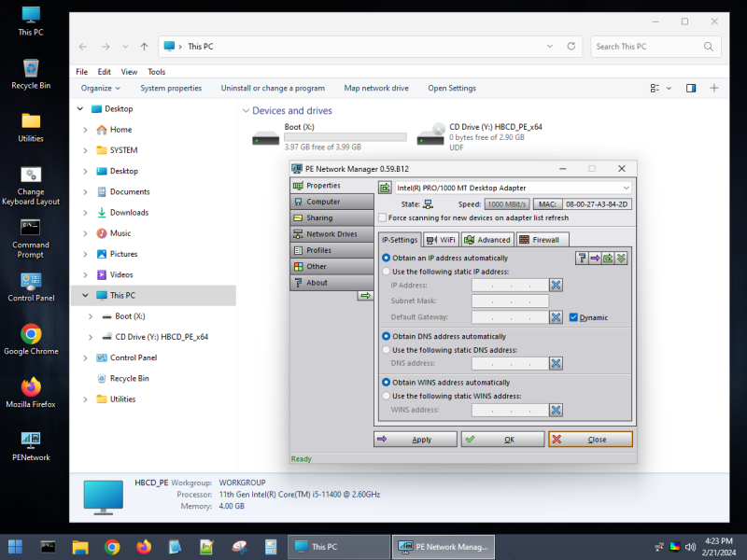This screenshot has height=560, width=747.
Task: Click the plus icon in the Explorer toolbar
Action: pyautogui.click(x=714, y=88)
